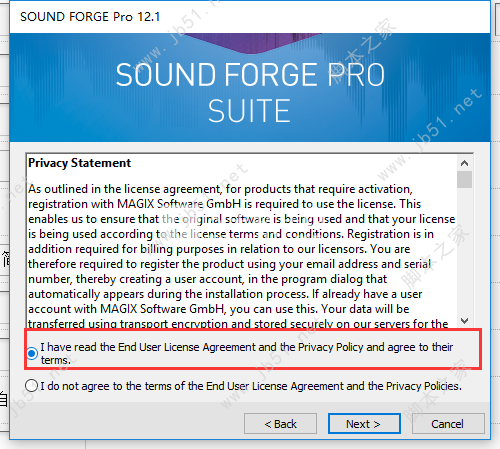Click the 'therefore required to register the product' line
The image size is (500, 449).
(230, 264)
